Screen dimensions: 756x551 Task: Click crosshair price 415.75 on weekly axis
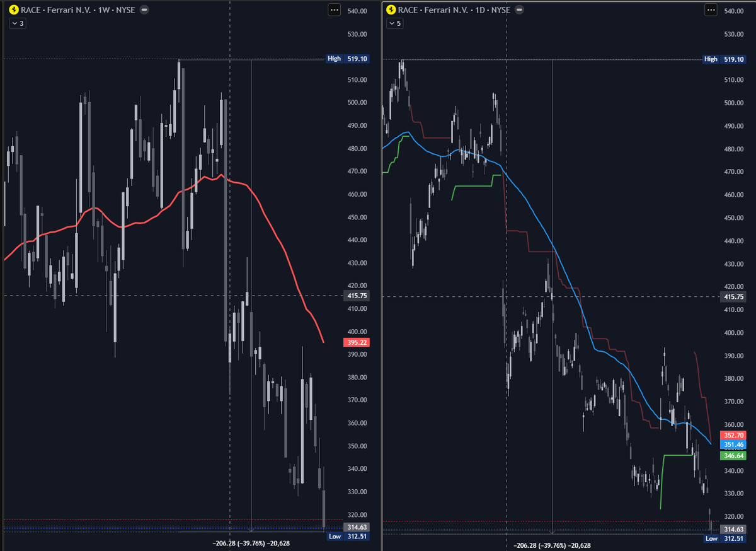coord(356,295)
